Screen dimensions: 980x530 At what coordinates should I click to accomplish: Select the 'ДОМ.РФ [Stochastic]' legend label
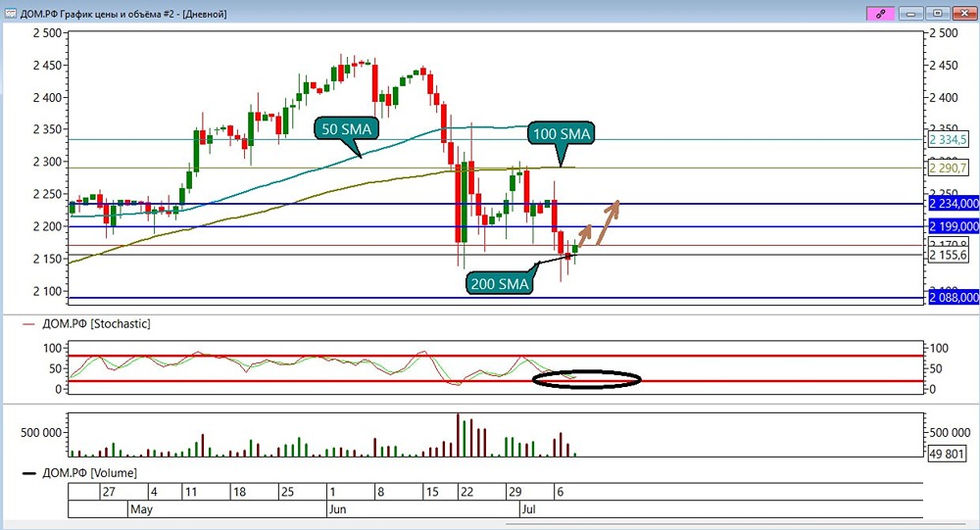coord(96,323)
